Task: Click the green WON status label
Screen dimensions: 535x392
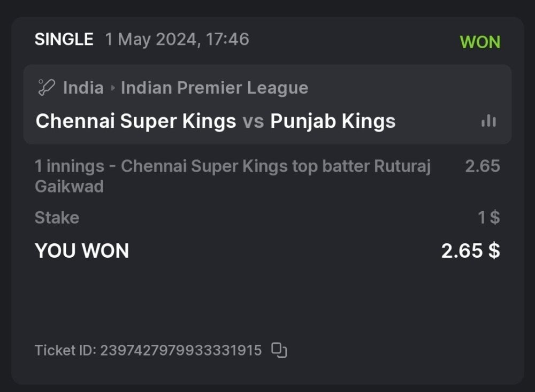Action: point(480,42)
